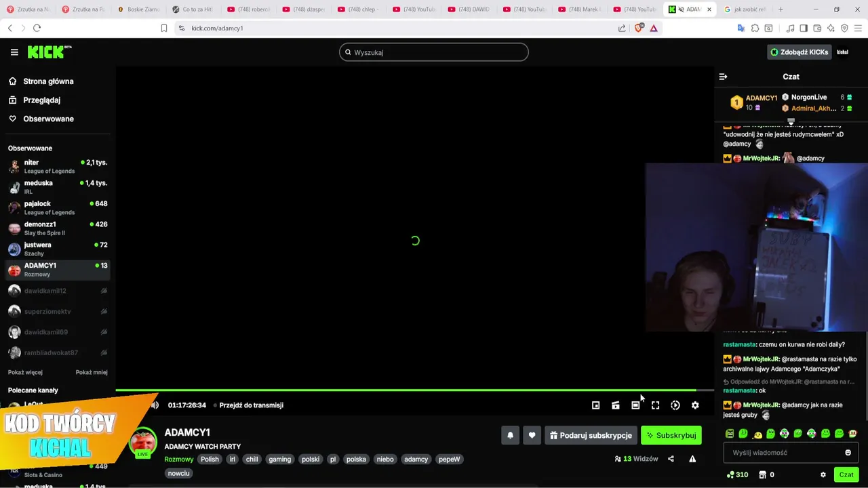Image resolution: width=868 pixels, height=488 pixels.
Task: Collapse list with Pokaż mniej
Action: point(92,372)
